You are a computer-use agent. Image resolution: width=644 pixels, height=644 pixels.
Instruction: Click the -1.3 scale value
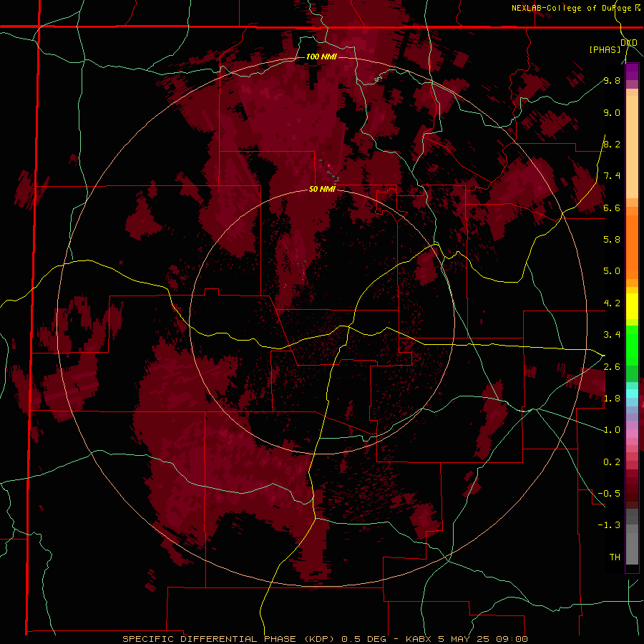[609, 525]
